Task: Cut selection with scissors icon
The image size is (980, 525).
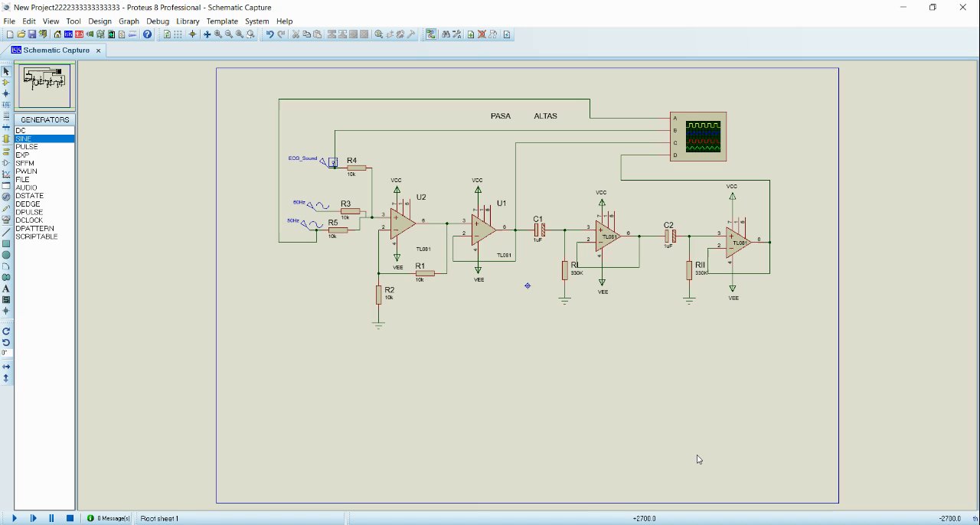Action: pyautogui.click(x=296, y=34)
